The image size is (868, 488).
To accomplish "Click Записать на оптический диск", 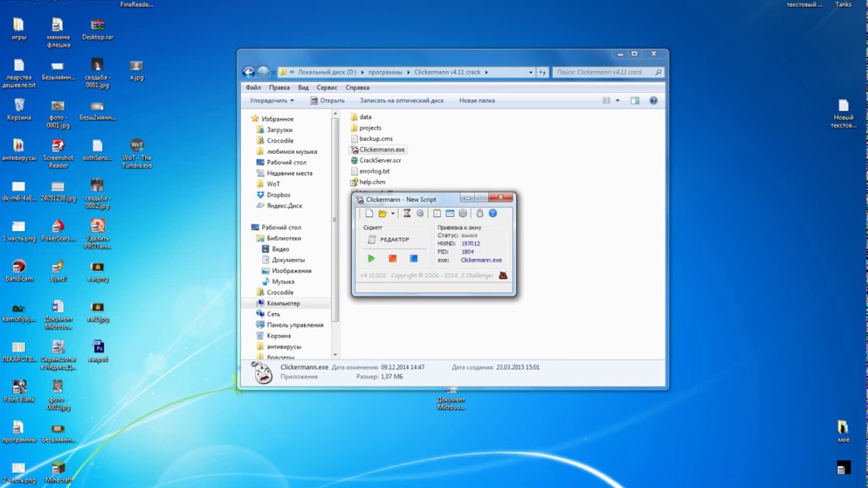I will point(401,100).
